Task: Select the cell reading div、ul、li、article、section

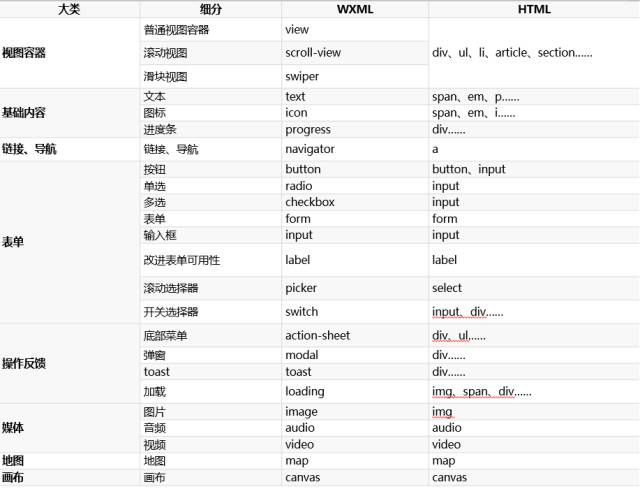Action: coord(534,53)
